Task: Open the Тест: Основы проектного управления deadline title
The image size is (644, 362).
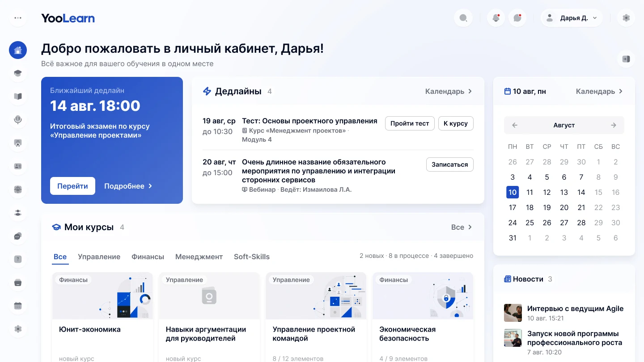Action: coord(309,121)
